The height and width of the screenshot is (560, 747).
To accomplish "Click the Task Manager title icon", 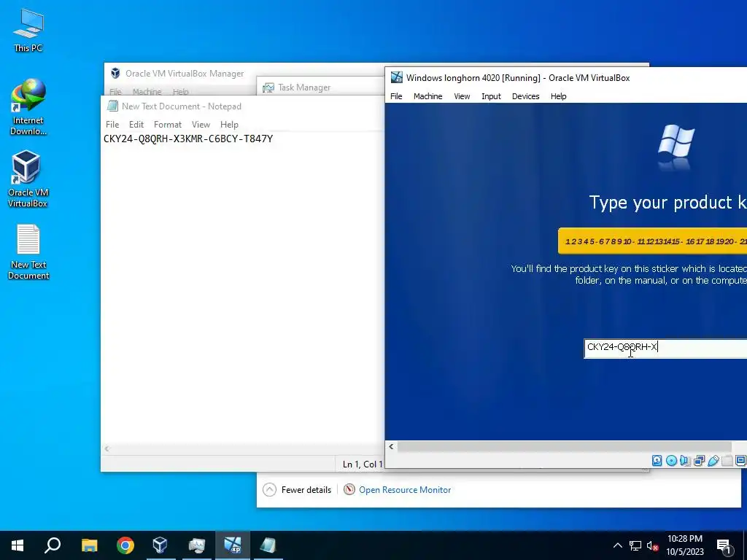I will [268, 87].
